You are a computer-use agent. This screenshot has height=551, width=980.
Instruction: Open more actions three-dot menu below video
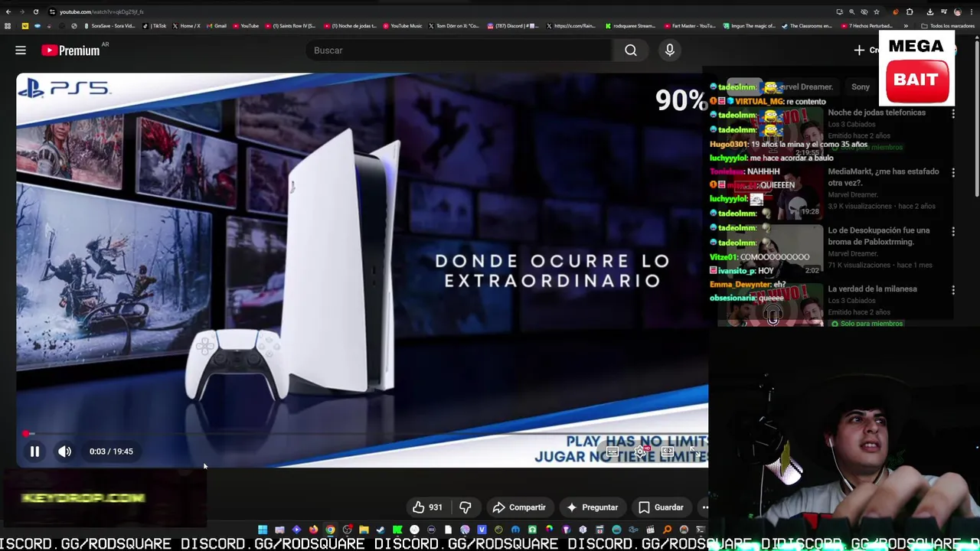tap(704, 507)
